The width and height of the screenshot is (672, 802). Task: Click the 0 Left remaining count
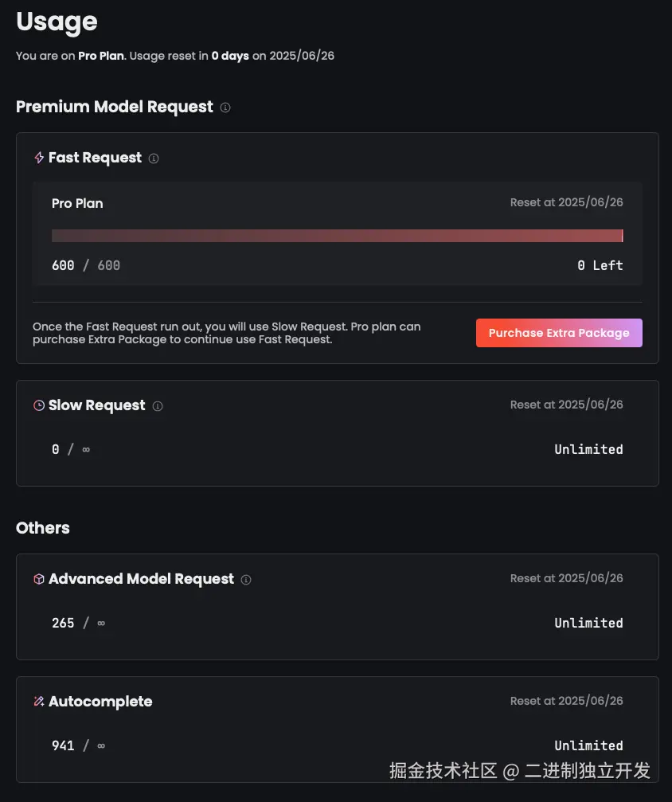click(600, 265)
